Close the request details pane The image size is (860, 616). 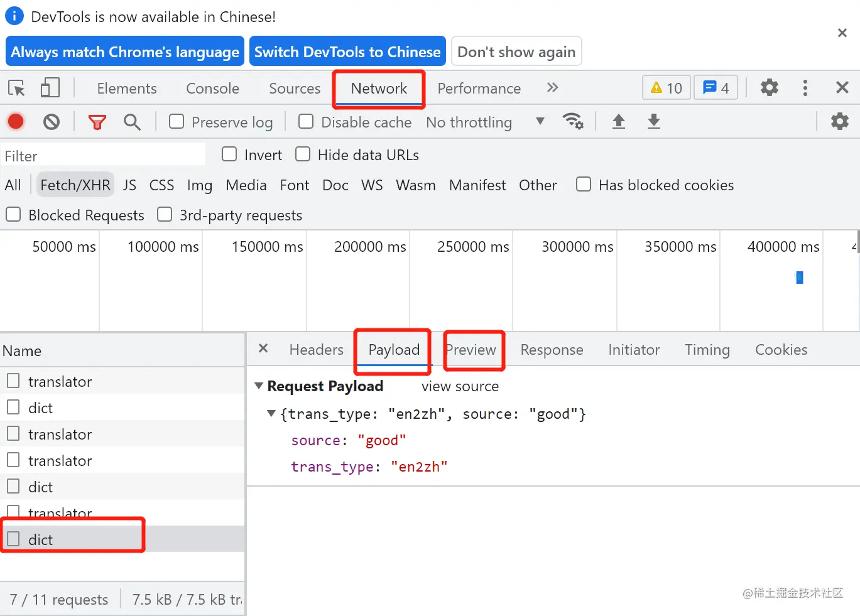263,348
